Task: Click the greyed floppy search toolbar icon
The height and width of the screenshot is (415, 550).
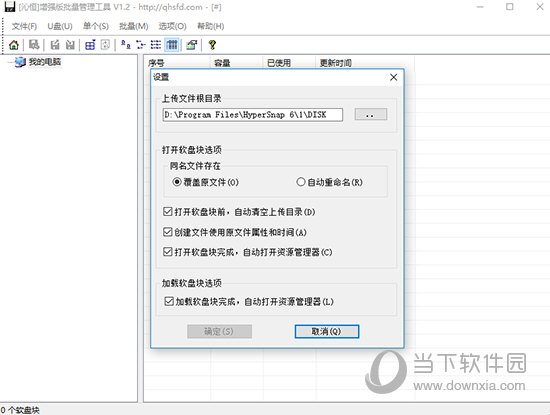Action: [34, 45]
